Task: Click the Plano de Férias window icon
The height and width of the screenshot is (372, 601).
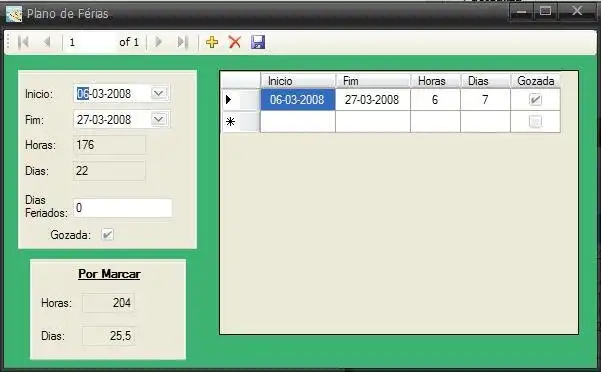Action: (14, 14)
